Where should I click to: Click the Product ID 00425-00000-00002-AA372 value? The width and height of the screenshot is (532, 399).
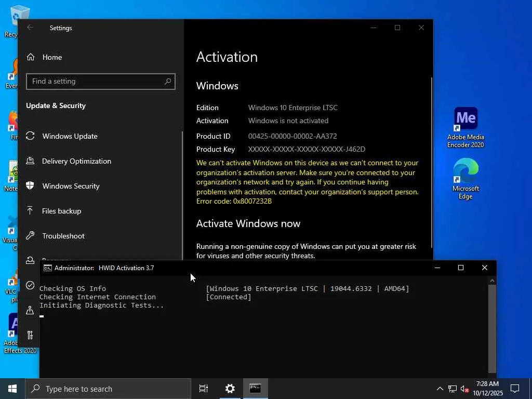[292, 136]
